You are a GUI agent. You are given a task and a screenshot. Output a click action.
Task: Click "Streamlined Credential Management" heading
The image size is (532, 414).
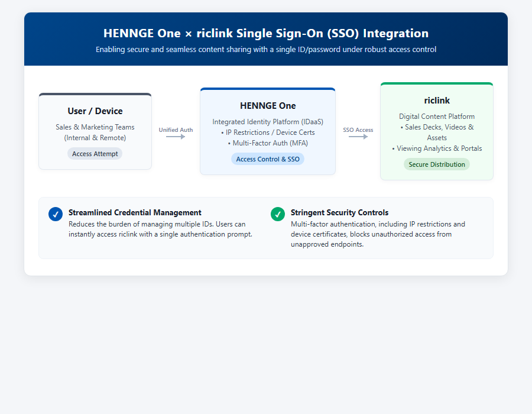click(135, 212)
